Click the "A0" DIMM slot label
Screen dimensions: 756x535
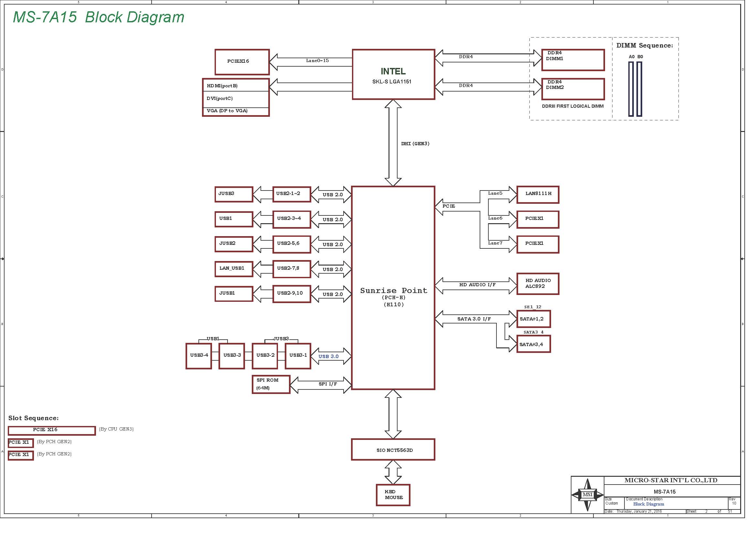(x=632, y=57)
